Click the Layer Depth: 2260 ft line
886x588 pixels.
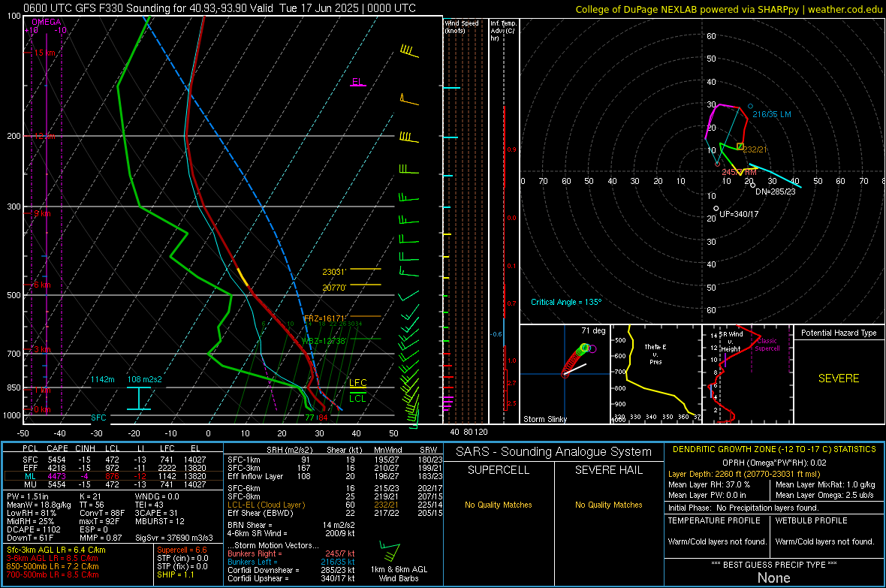pos(744,474)
